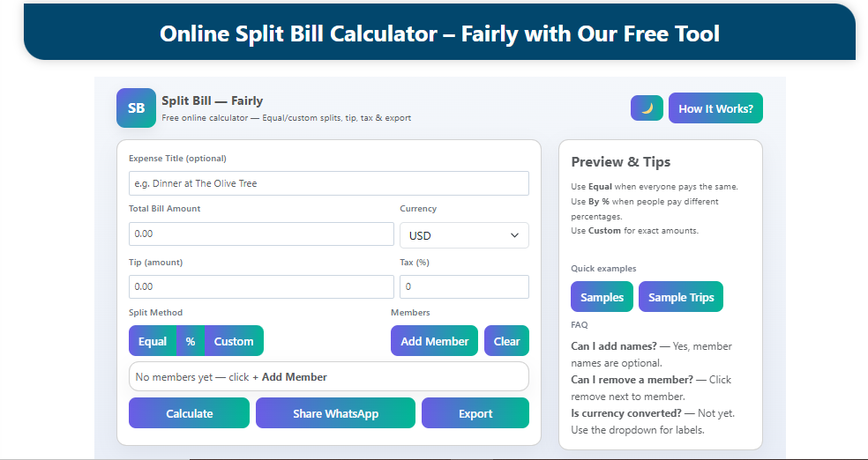Select the Equal split method
The image size is (868, 460).
pos(153,341)
